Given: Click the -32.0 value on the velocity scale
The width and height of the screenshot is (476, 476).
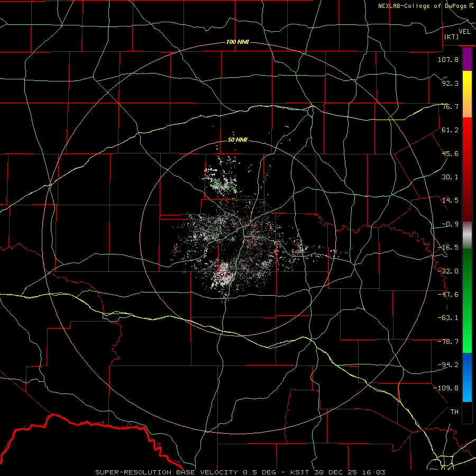Looking at the screenshot, I should pos(448,271).
